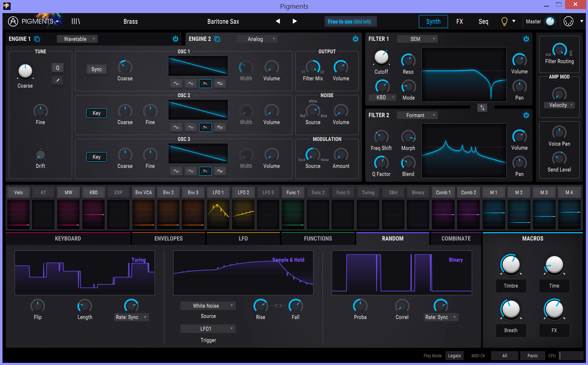The height and width of the screenshot is (365, 588).
Task: Select sawtooth waveform for OSC 3
Action: click(x=205, y=171)
